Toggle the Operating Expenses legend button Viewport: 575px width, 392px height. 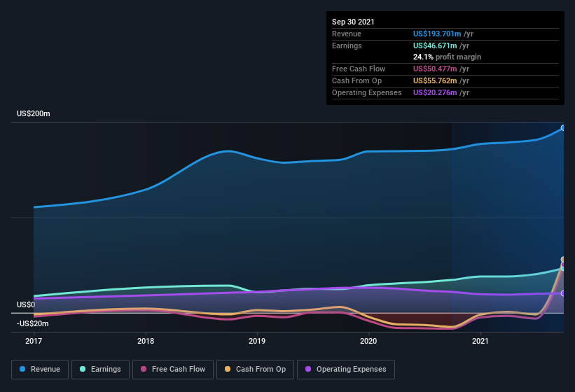pyautogui.click(x=346, y=370)
